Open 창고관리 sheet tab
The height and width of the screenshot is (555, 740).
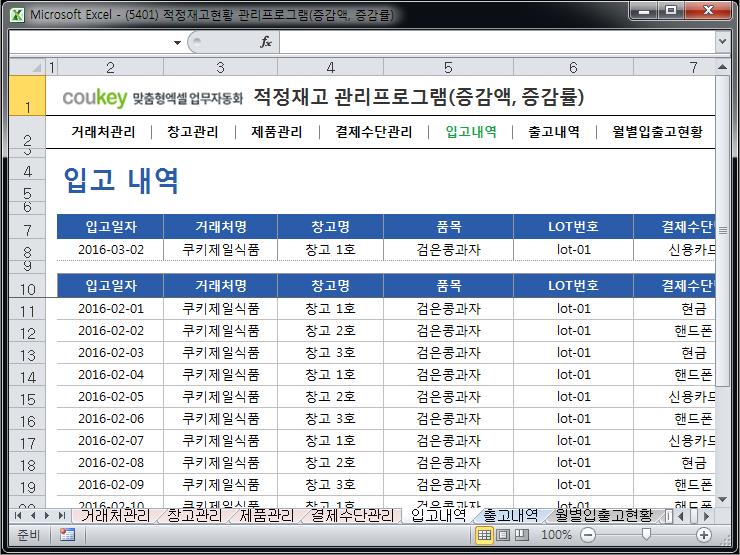pos(194,515)
